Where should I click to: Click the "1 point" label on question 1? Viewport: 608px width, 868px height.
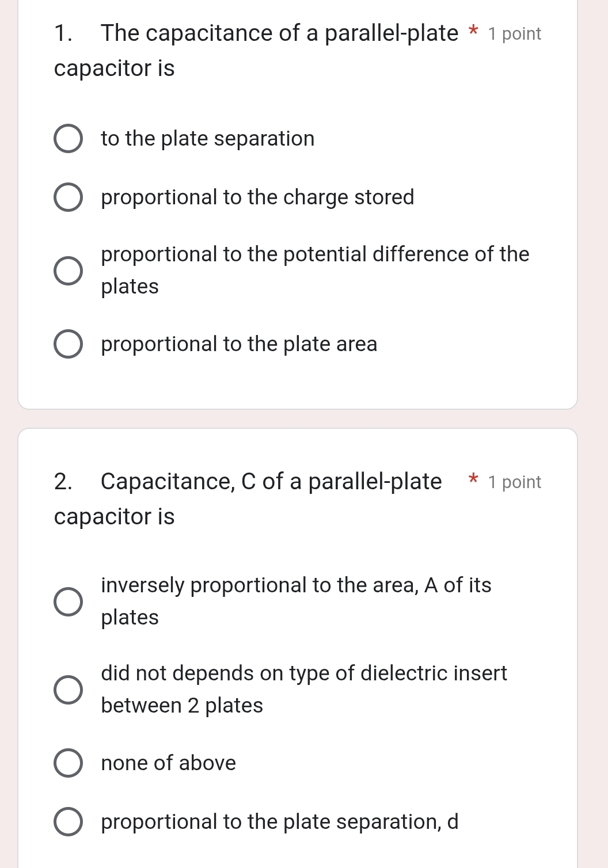pyautogui.click(x=514, y=34)
